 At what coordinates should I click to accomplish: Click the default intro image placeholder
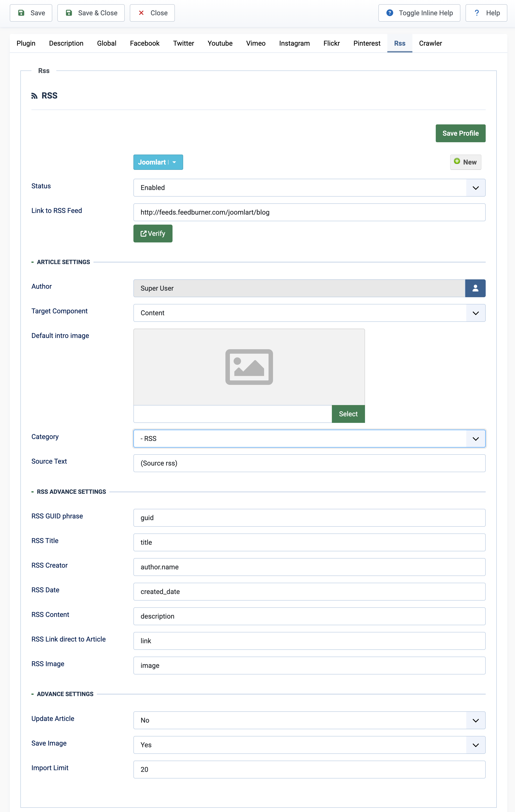click(x=249, y=367)
